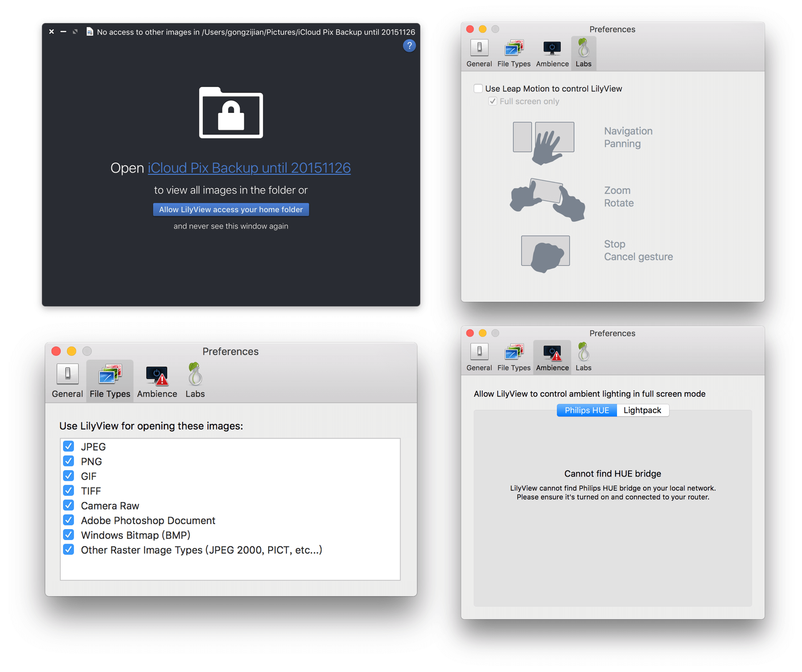Open Labs in the image-types preferences window
This screenshot has height=672, width=802.
click(195, 381)
